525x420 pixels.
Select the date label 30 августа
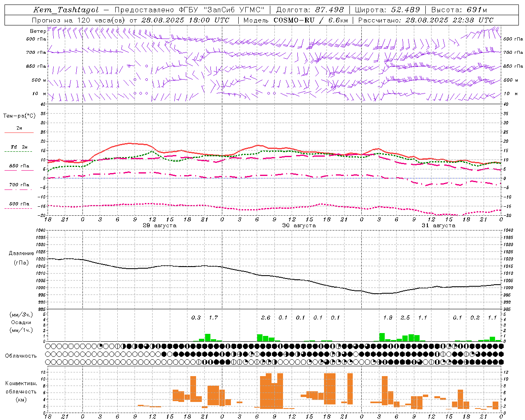299,226
